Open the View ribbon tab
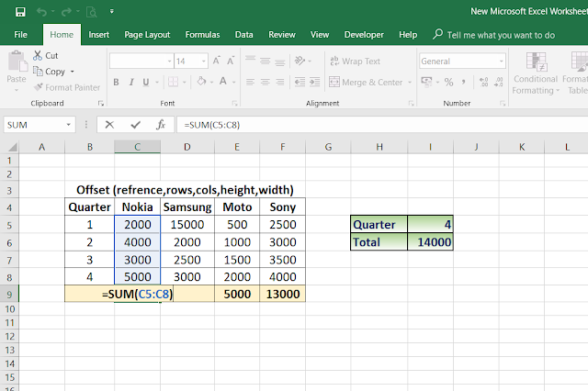Viewport: 588px width, 391px height. [320, 35]
